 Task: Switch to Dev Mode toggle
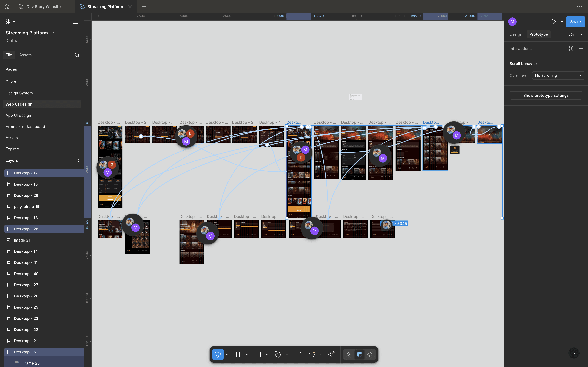(x=370, y=354)
